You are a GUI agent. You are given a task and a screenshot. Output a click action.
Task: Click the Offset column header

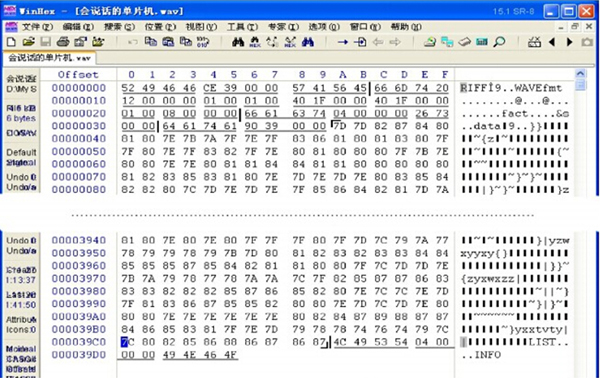coord(78,75)
